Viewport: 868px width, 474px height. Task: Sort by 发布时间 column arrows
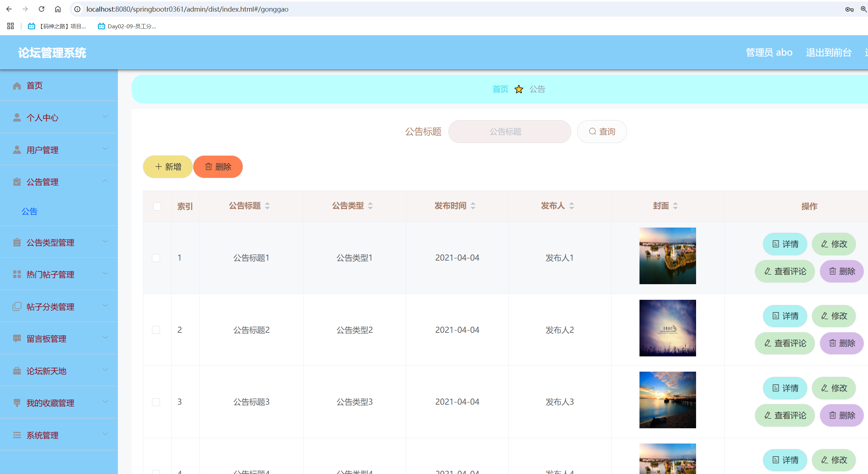[473, 206]
